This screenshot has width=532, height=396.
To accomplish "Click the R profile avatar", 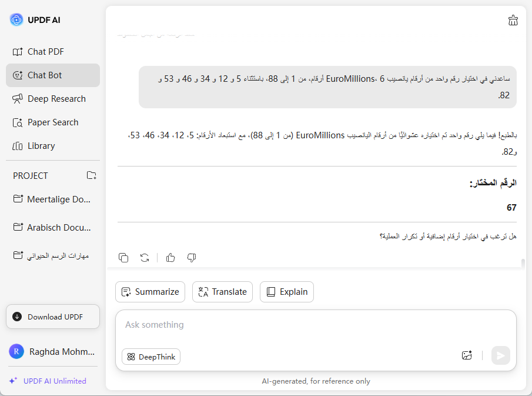I will coord(16,351).
